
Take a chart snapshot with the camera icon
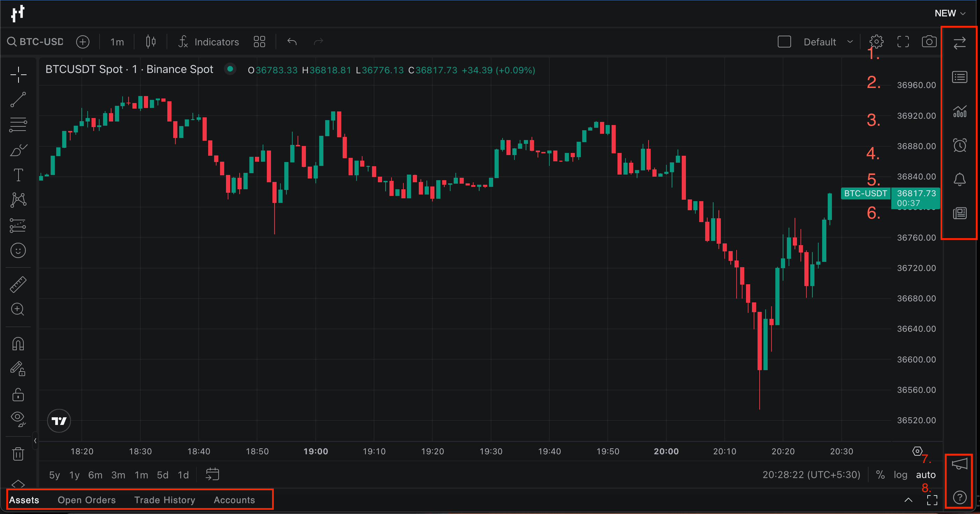tap(929, 42)
